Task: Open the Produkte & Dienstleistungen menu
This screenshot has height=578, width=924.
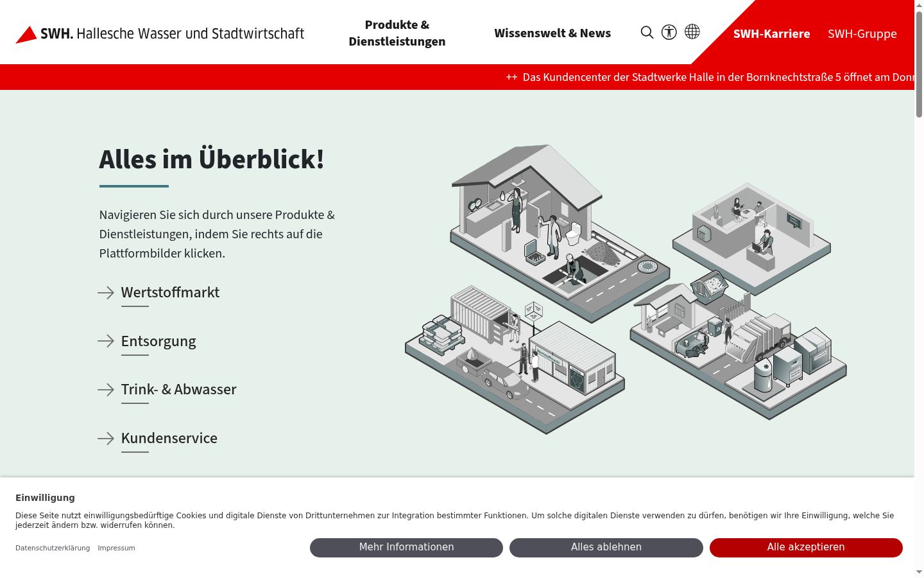Action: (397, 33)
